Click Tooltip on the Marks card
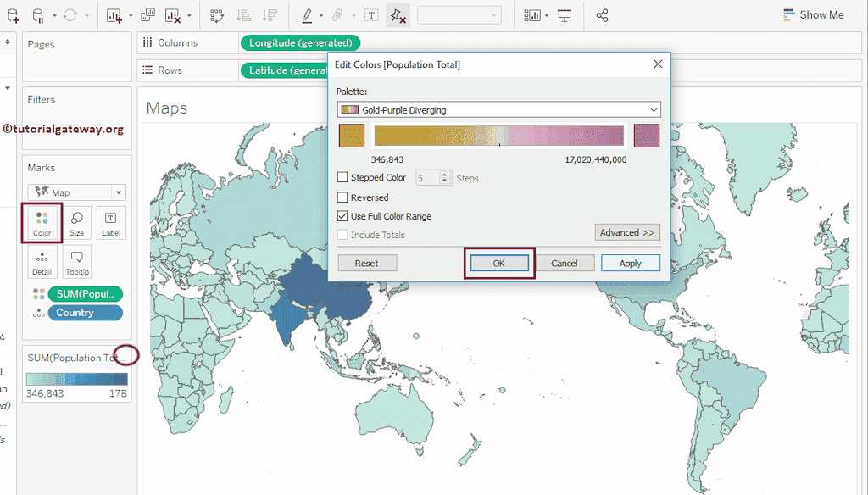This screenshot has width=868, height=495. click(76, 262)
